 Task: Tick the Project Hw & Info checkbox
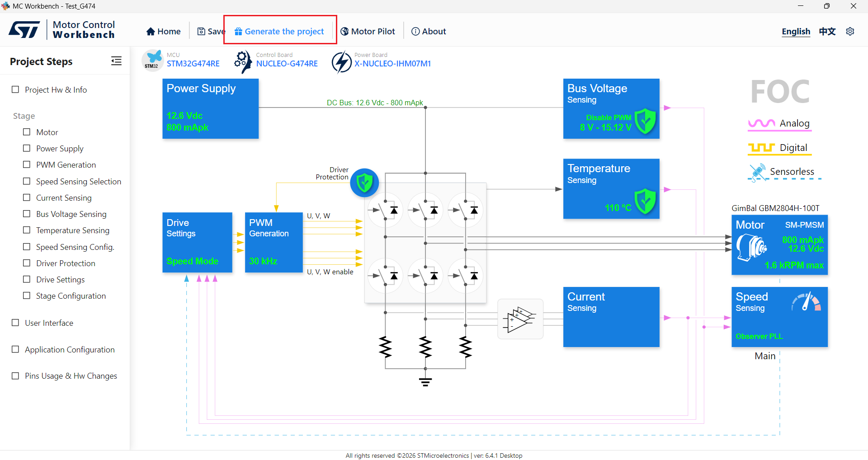tap(15, 89)
